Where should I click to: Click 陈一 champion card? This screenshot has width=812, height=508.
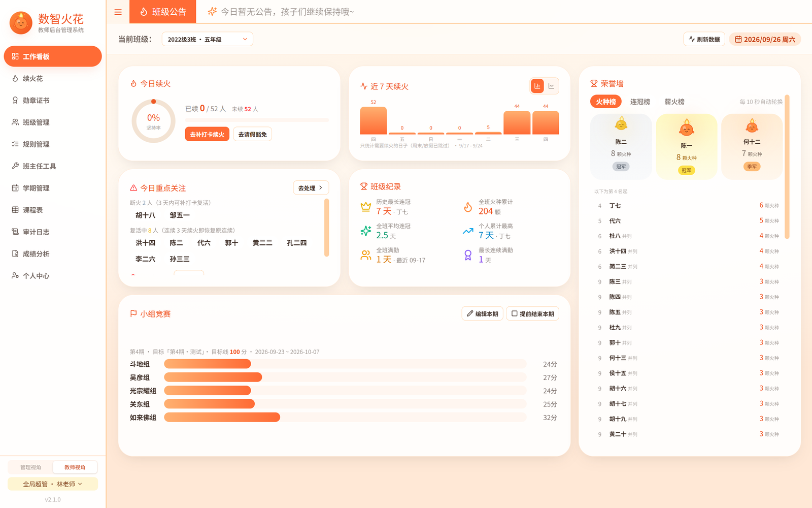point(686,146)
